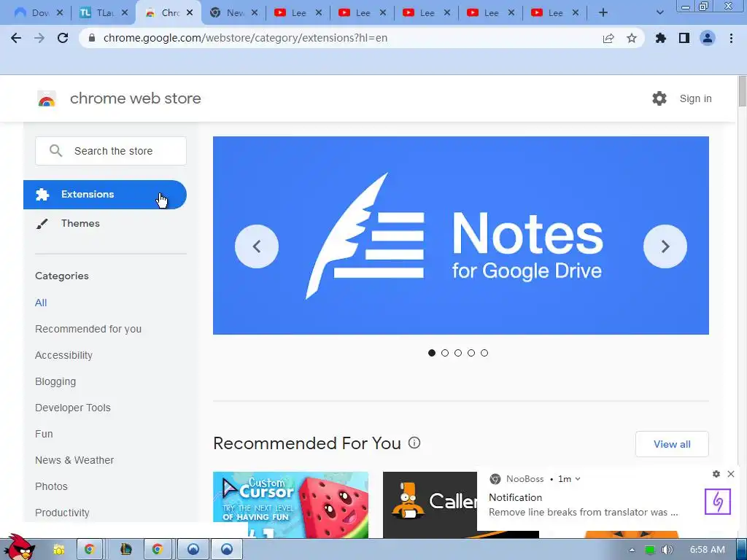747x560 pixels.
Task: Bookmark this page with the star
Action: click(x=632, y=38)
